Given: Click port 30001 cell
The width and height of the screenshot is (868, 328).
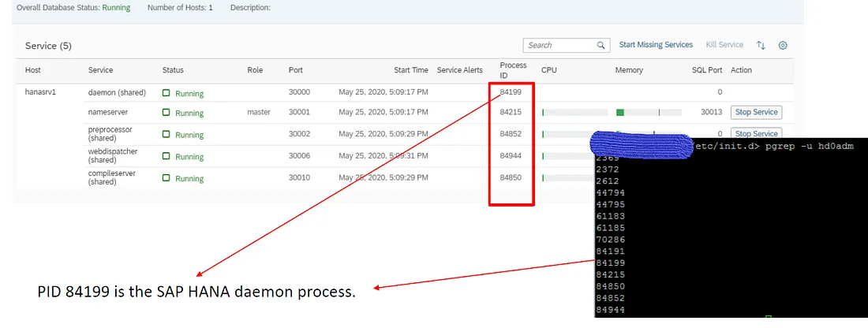Looking at the screenshot, I should [x=300, y=112].
